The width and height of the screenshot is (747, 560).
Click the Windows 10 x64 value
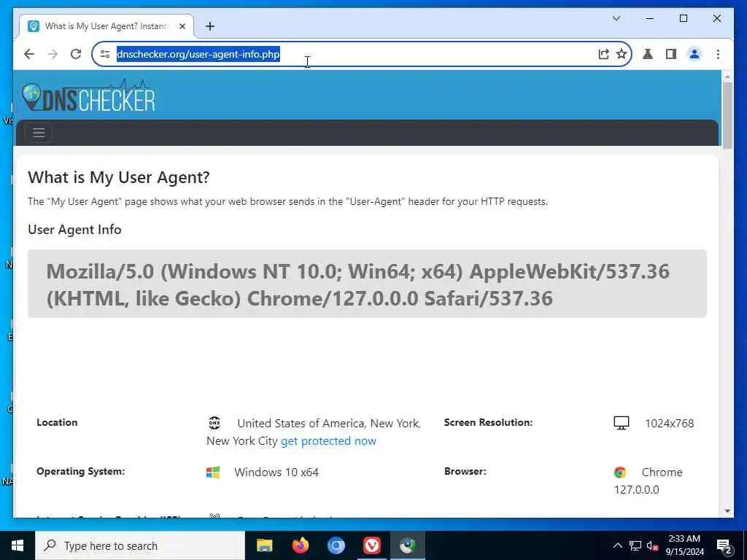point(276,472)
